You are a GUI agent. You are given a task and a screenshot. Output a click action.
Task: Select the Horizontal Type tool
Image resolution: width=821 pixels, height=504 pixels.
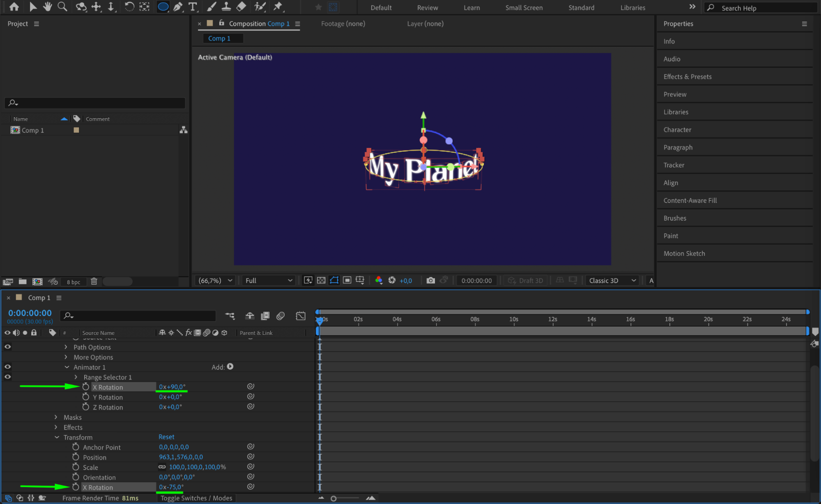pyautogui.click(x=192, y=7)
